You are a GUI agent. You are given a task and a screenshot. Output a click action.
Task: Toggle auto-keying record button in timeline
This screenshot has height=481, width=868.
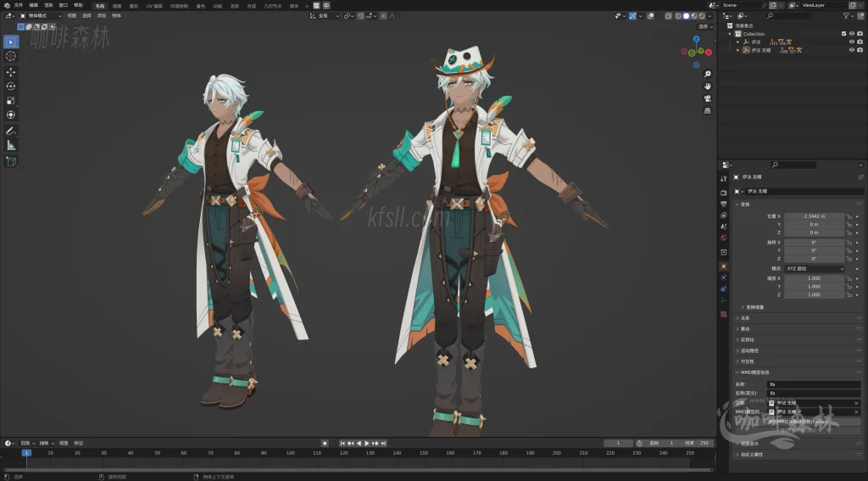click(325, 444)
